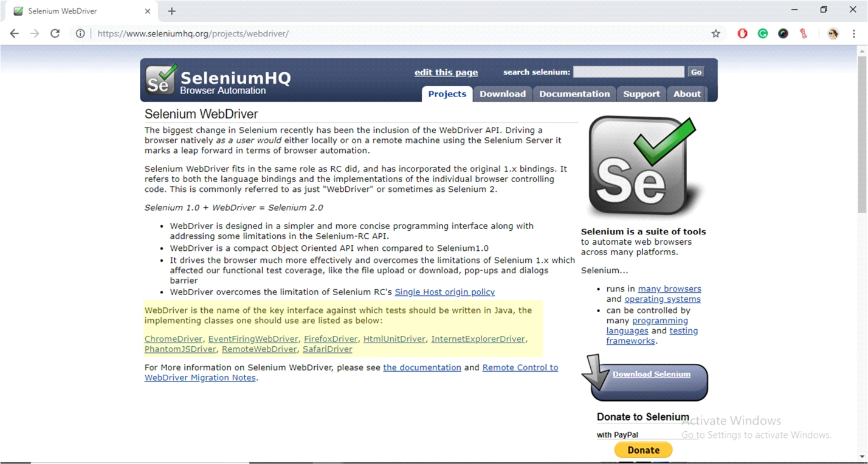Reload the page with the refresh icon
The width and height of the screenshot is (868, 464).
[55, 33]
